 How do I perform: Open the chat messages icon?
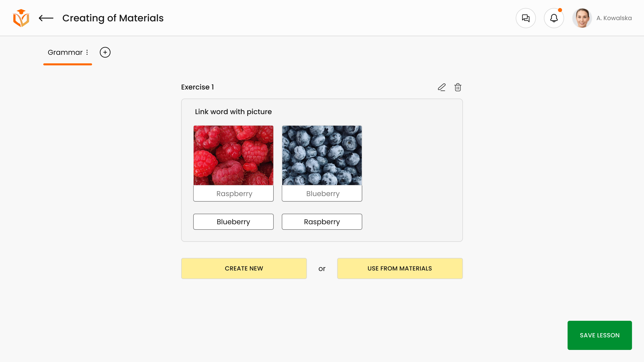click(x=526, y=18)
